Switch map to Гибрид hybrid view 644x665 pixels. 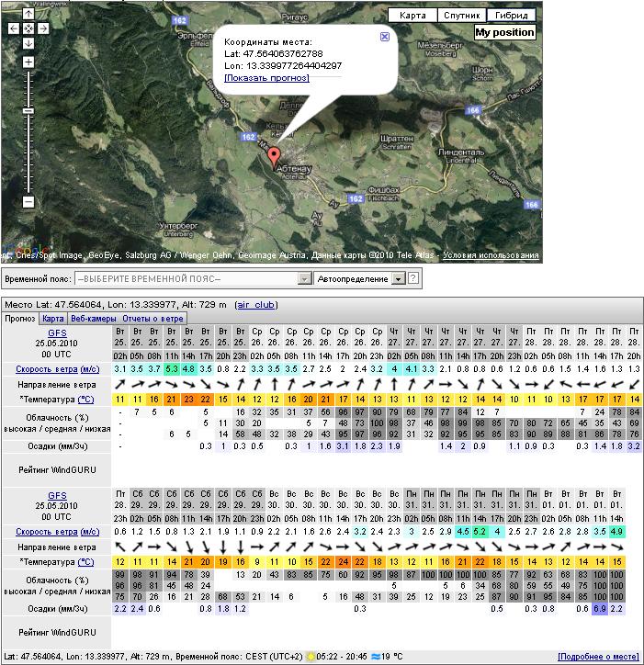click(x=510, y=16)
